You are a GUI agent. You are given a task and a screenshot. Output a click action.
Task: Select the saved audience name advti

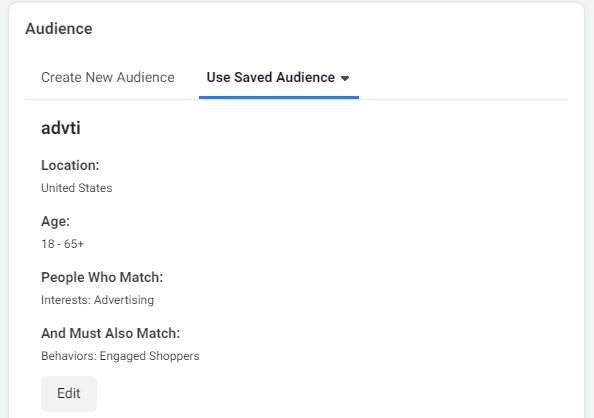[x=61, y=128]
